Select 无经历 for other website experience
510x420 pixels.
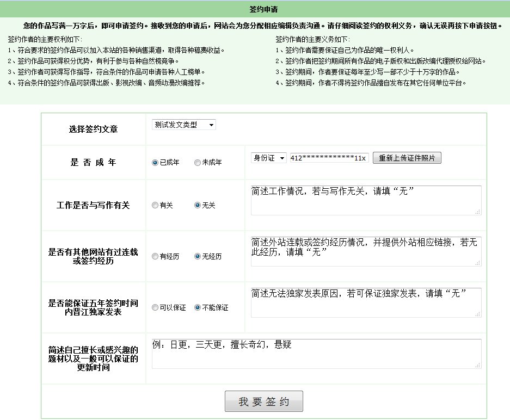pyautogui.click(x=196, y=256)
